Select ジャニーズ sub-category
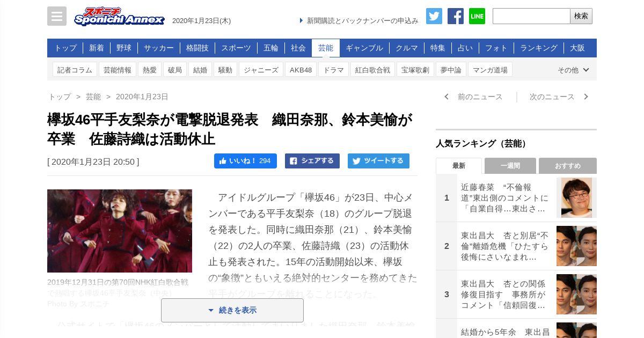The image size is (644, 338). point(261,70)
